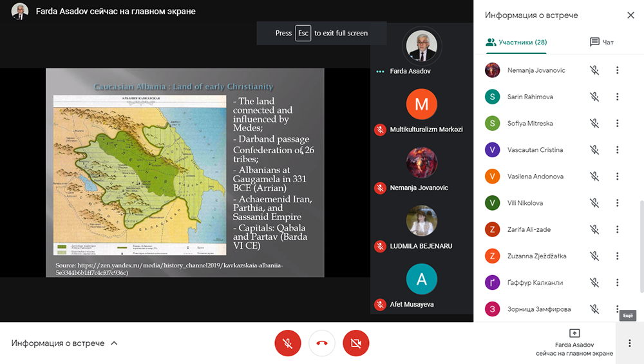Click muted mic icon beside Zarifa Ali-zade
Viewport: 644px width, 364px height.
pos(594,229)
